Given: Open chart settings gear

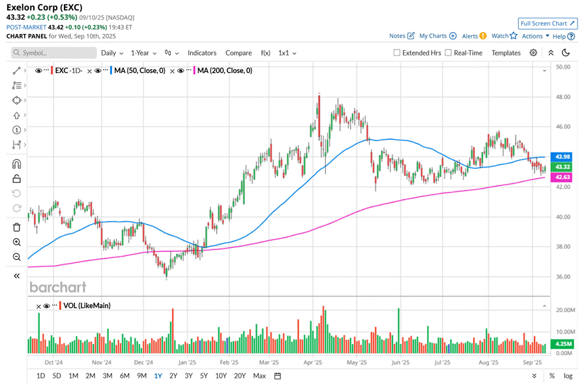Looking at the screenshot, I should [533, 53].
